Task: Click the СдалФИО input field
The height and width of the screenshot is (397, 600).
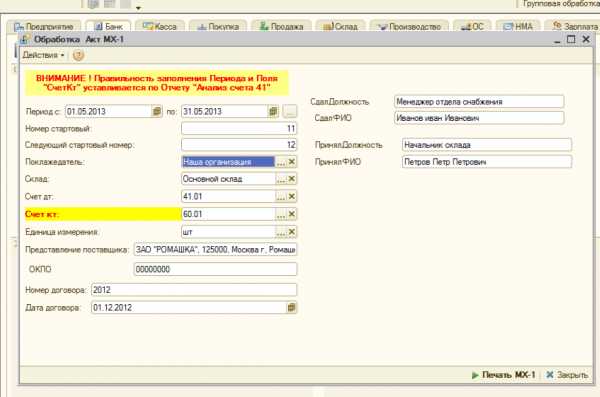Action: pos(479,118)
